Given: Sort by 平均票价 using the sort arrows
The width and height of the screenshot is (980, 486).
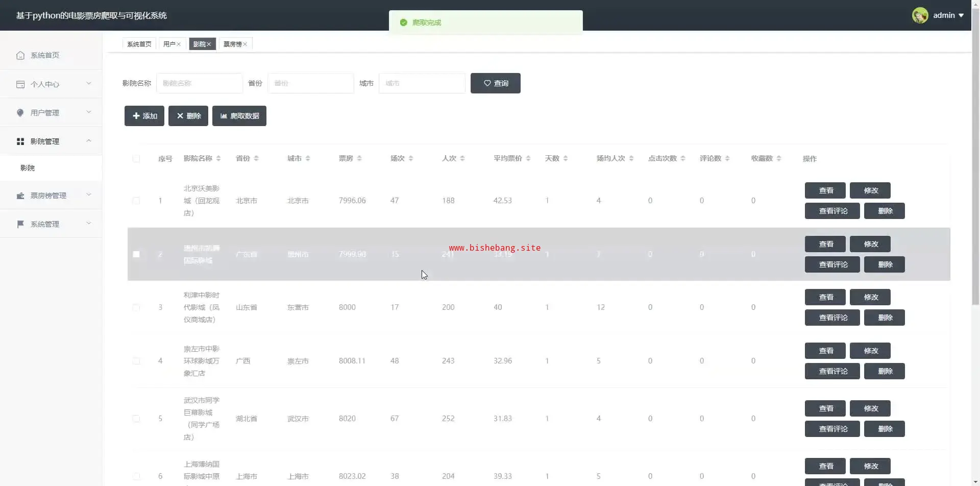Looking at the screenshot, I should coord(528,159).
